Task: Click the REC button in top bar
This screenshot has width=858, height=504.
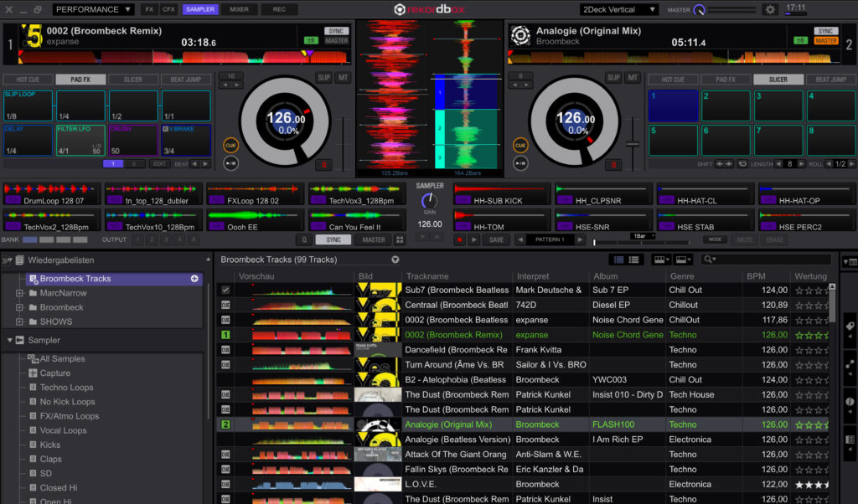Action: [279, 9]
